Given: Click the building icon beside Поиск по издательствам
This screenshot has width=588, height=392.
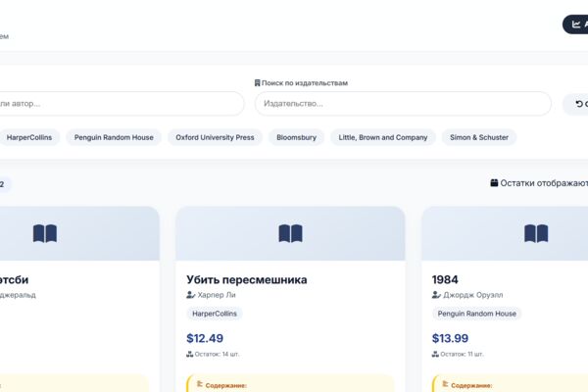Looking at the screenshot, I should [257, 83].
